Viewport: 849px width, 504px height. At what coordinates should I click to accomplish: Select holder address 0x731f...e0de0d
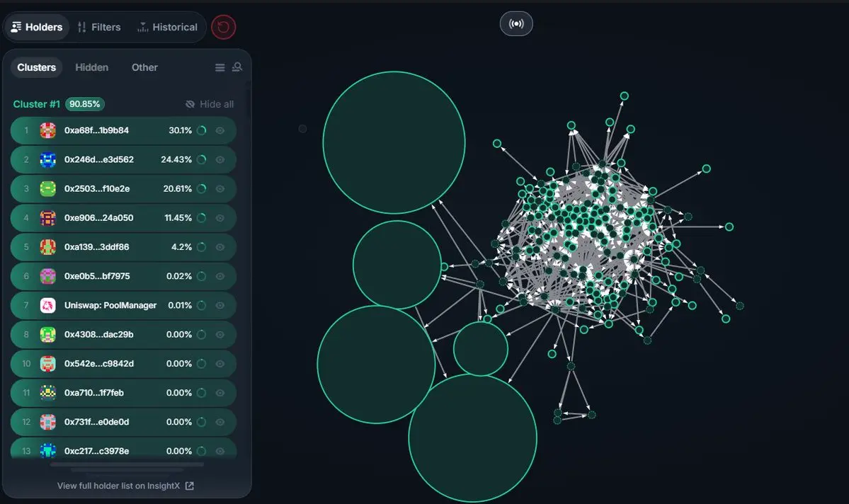coord(96,423)
